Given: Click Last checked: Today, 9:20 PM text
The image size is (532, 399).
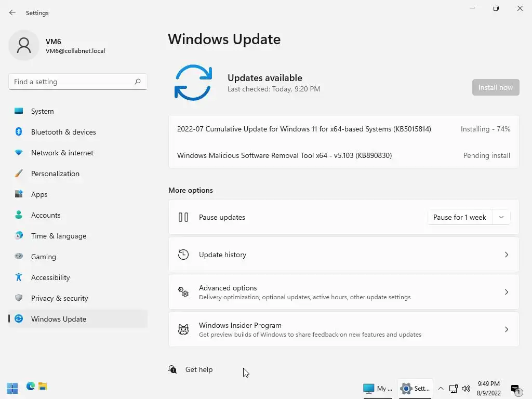Looking at the screenshot, I should tap(274, 89).
